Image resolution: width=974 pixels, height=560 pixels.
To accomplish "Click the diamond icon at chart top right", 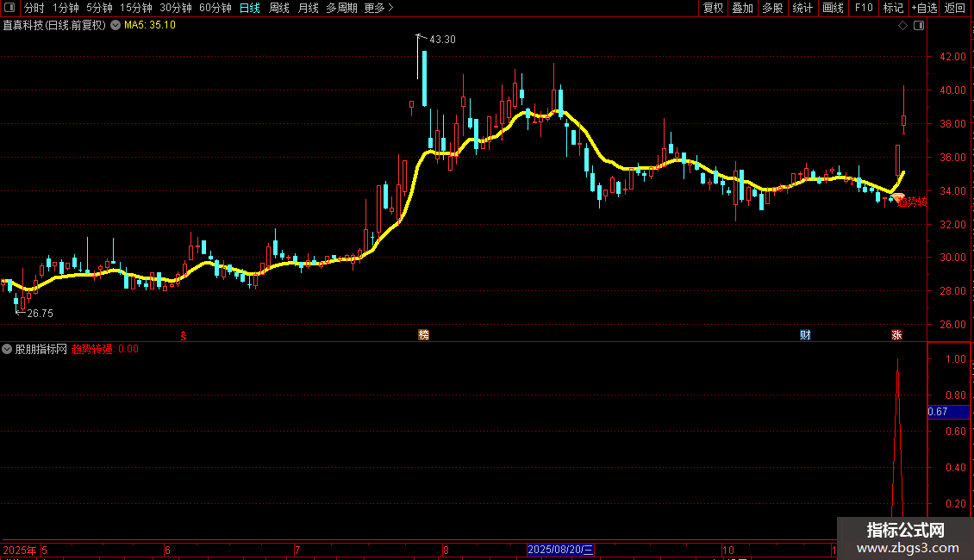I will [x=903, y=26].
